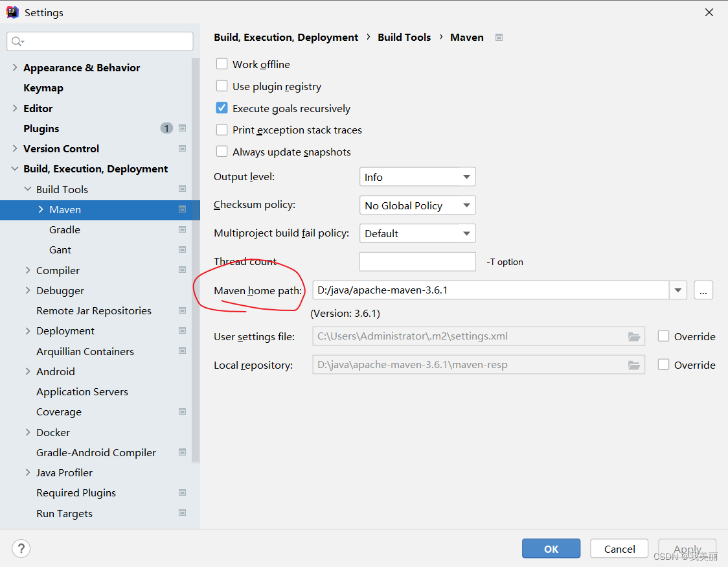728x567 pixels.
Task: Expand the Java Profiler node
Action: (x=28, y=472)
